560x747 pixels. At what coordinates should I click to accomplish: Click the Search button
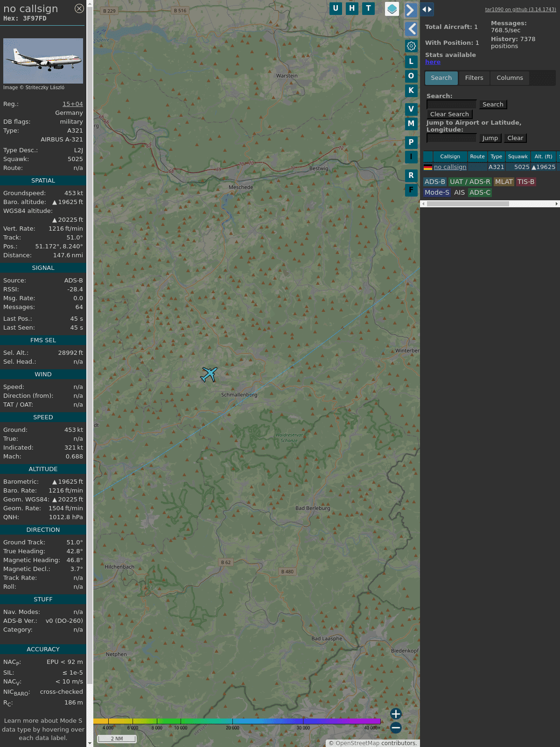click(x=493, y=105)
